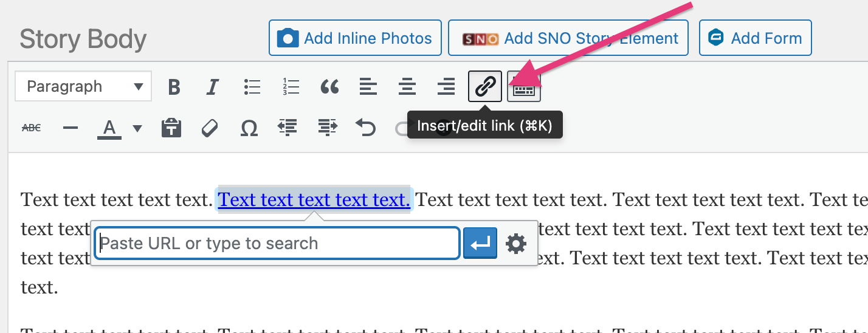Viewport: 868px width, 333px height.
Task: Open the special character Omega icon
Action: 249,128
